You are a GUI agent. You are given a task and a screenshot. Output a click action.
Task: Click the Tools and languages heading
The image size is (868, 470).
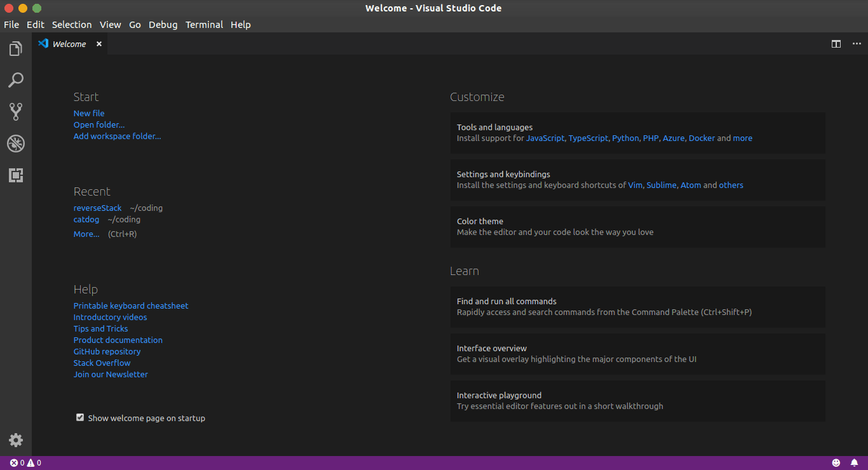[x=494, y=127]
